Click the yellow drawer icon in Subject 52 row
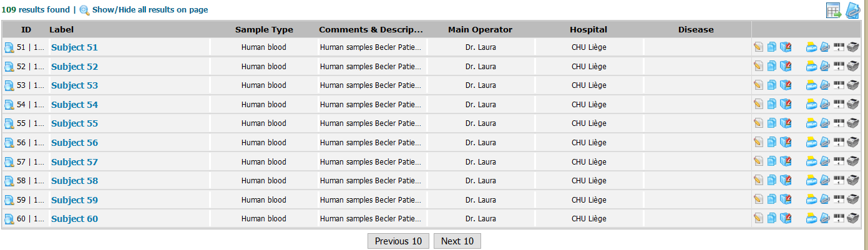 click(x=811, y=67)
